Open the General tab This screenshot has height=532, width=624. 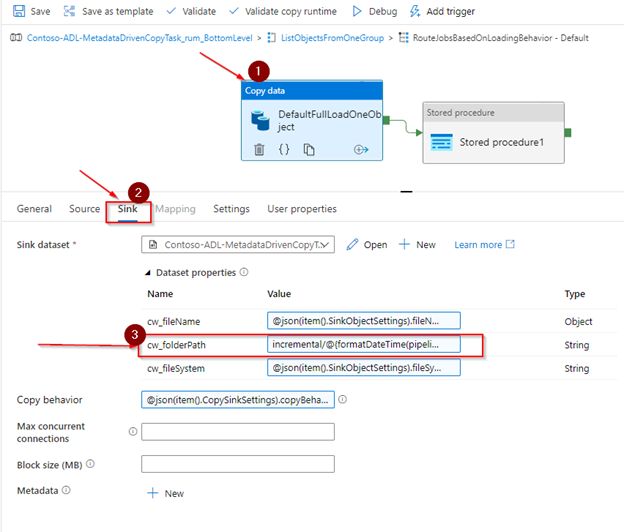pyautogui.click(x=34, y=209)
